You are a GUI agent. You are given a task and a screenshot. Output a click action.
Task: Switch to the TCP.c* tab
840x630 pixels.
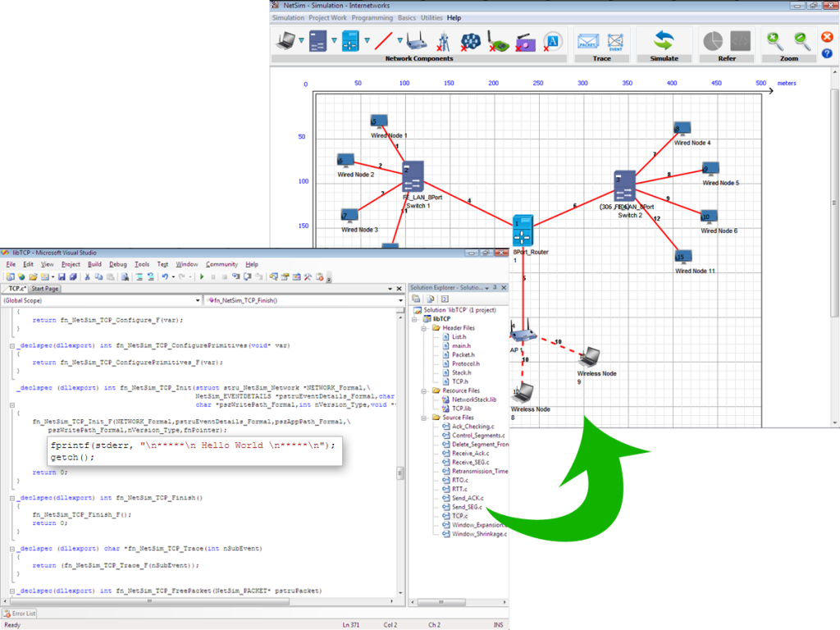click(x=17, y=289)
